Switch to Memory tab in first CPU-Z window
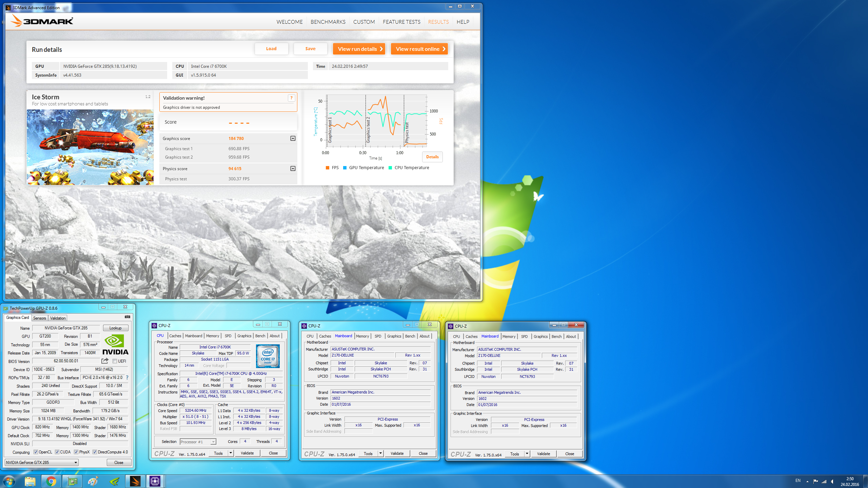The image size is (868, 488). click(213, 336)
